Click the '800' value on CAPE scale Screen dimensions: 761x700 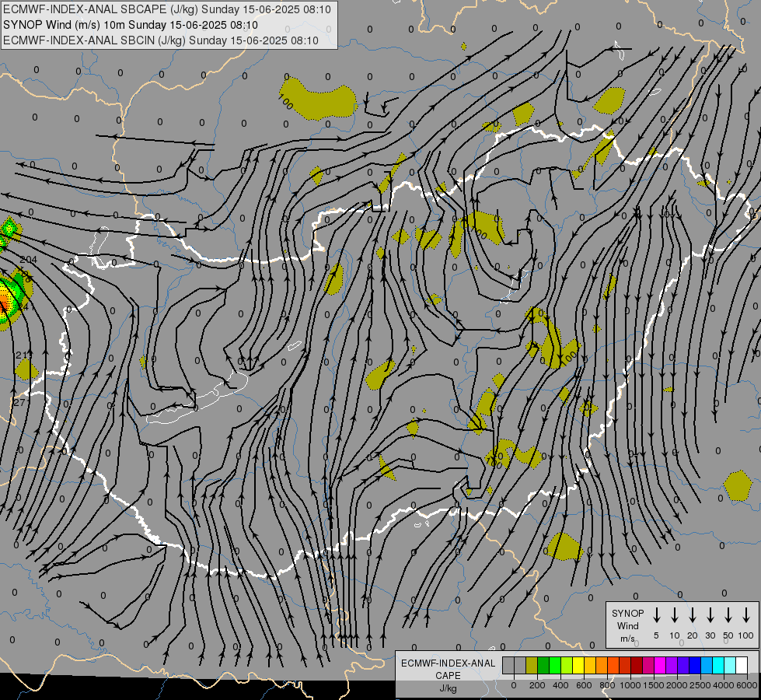point(607,685)
